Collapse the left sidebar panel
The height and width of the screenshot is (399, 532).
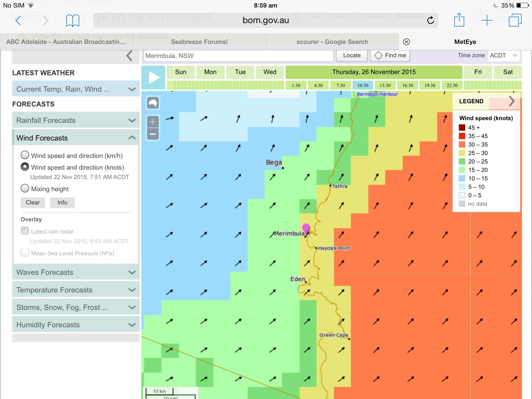tap(129, 56)
